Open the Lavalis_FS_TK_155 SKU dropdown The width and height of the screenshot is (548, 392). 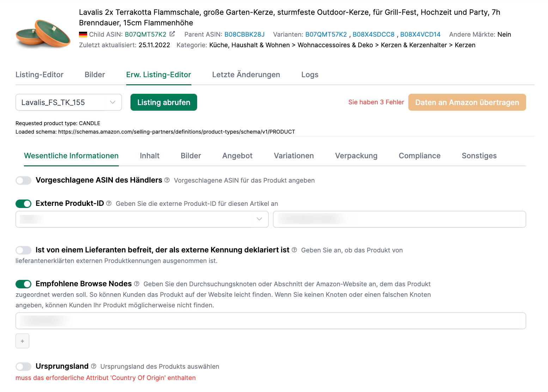coord(69,102)
